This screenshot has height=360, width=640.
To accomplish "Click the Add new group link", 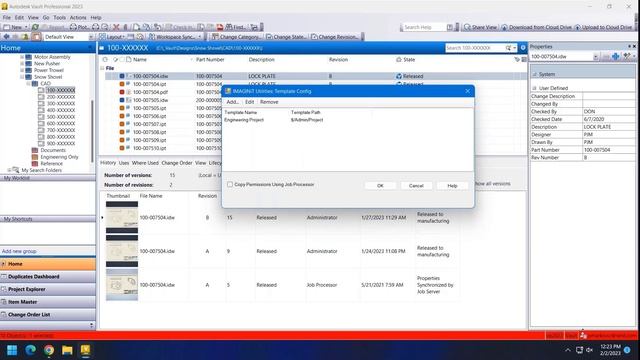I will (x=19, y=251).
